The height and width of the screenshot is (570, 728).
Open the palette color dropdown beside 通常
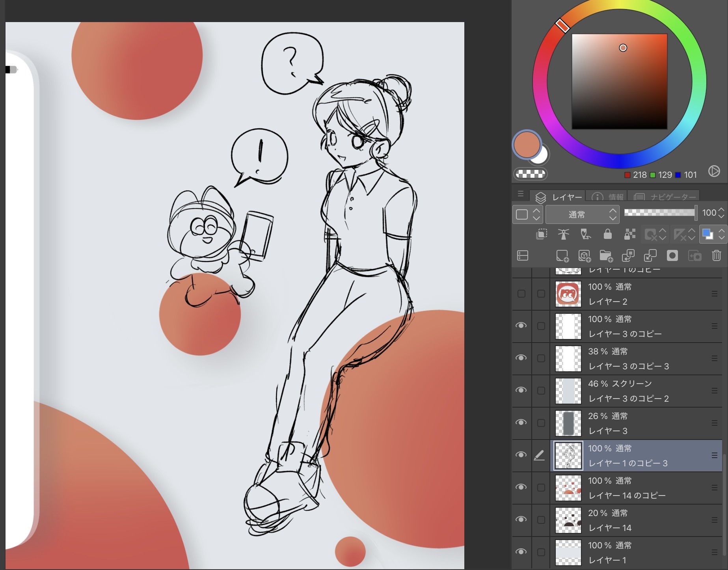coord(527,214)
